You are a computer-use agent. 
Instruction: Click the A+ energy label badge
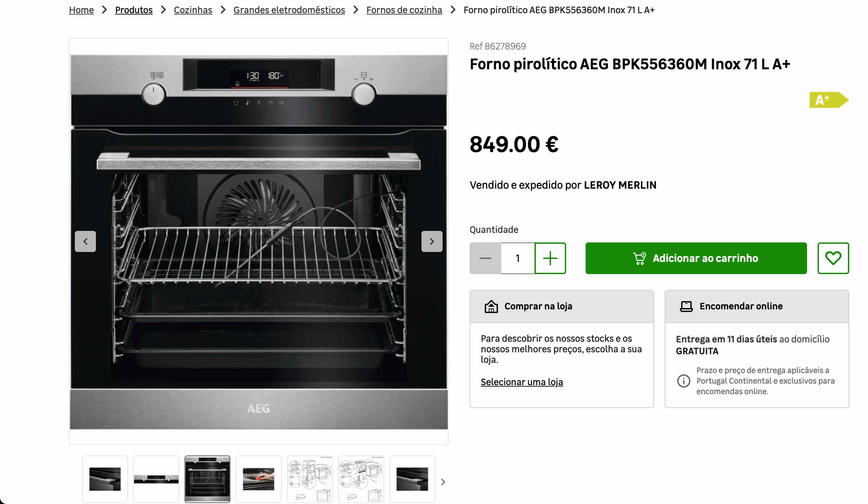click(x=829, y=100)
